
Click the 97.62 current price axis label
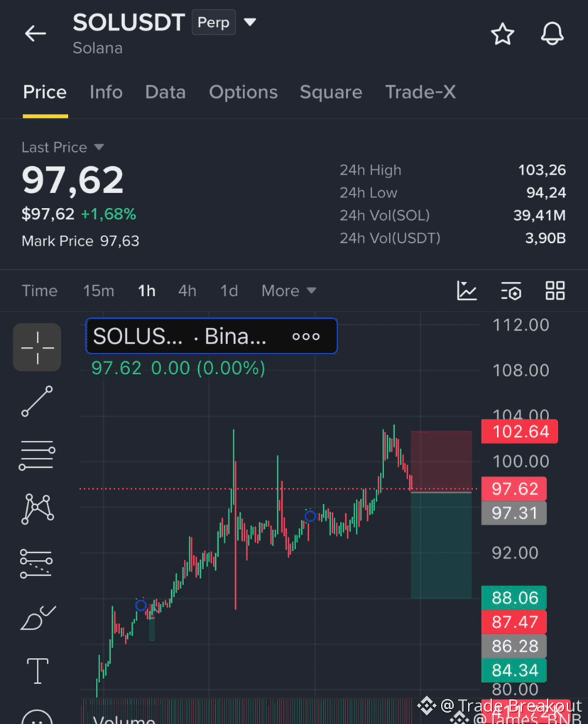point(514,489)
